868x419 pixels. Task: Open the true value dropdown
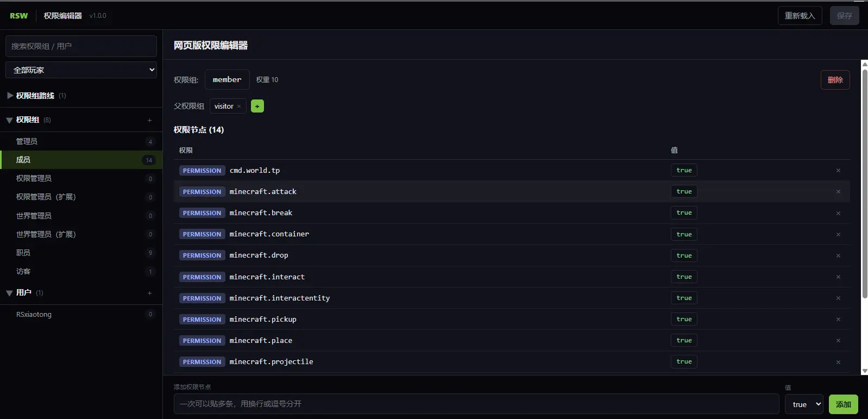pyautogui.click(x=804, y=404)
